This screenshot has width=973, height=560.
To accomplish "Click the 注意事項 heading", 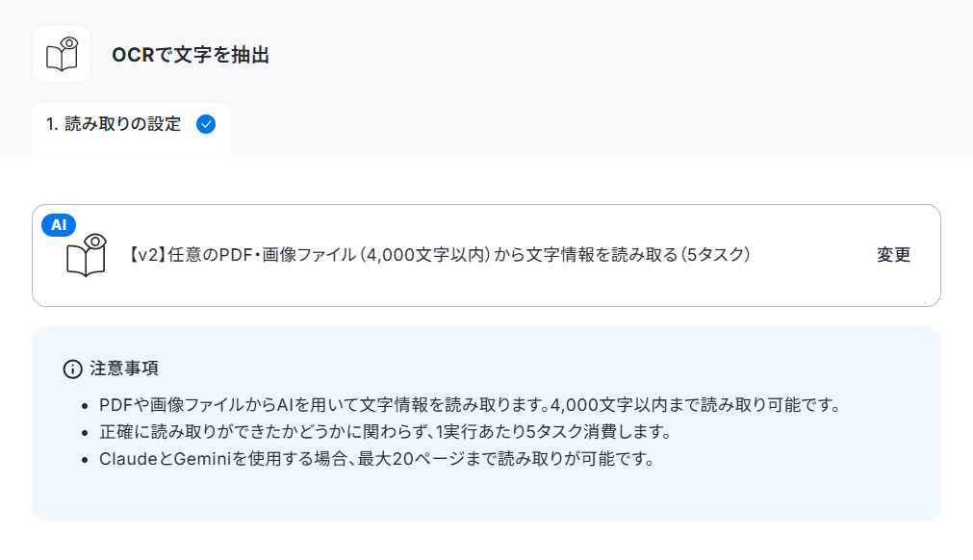I will point(124,369).
